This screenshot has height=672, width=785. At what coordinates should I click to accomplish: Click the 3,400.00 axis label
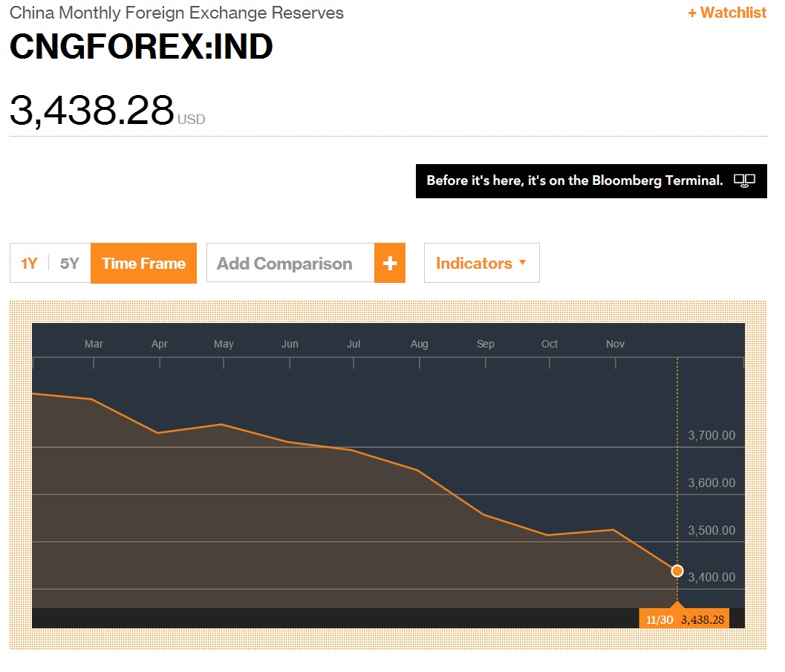(x=711, y=577)
